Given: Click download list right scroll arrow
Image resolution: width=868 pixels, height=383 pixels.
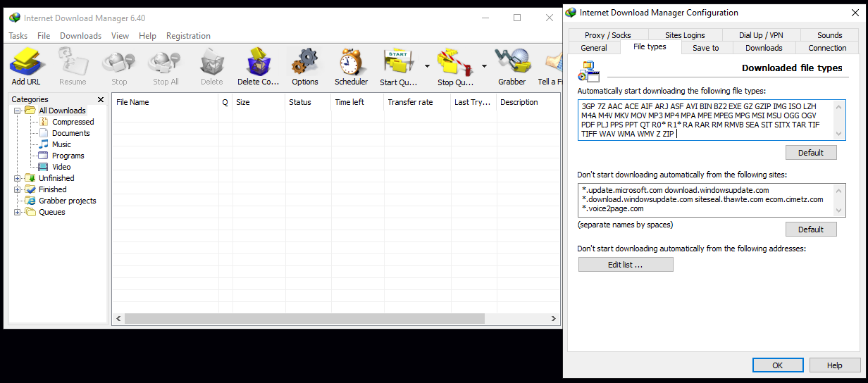Looking at the screenshot, I should point(554,319).
